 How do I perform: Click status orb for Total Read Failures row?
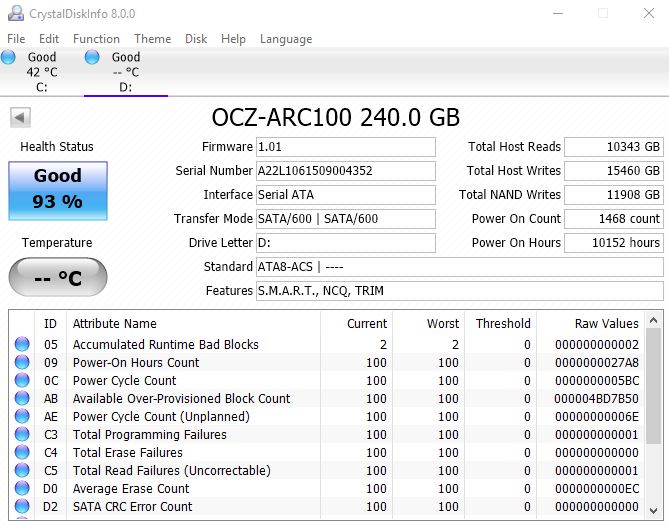tap(22, 470)
